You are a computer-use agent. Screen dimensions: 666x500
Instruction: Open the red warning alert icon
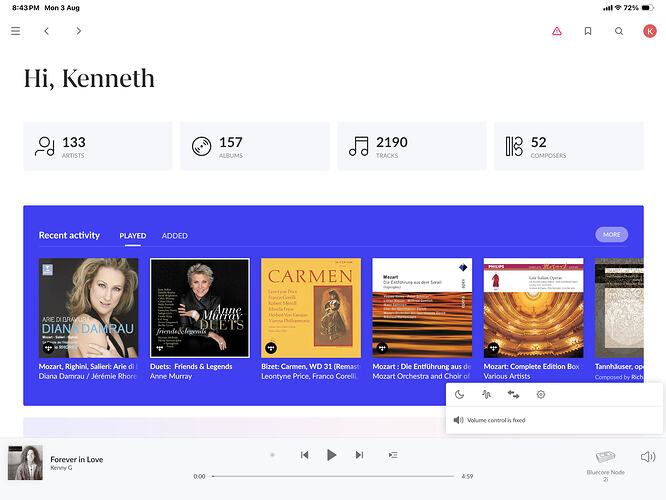point(556,31)
